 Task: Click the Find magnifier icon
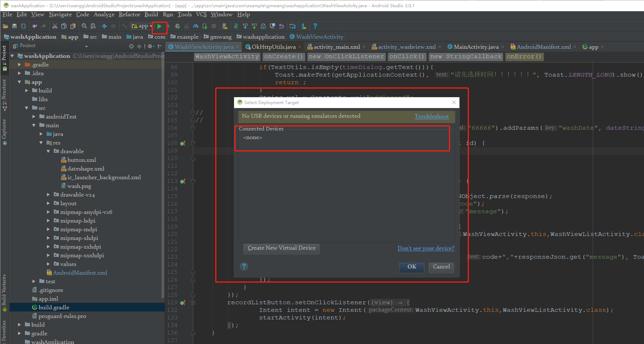pos(84,26)
